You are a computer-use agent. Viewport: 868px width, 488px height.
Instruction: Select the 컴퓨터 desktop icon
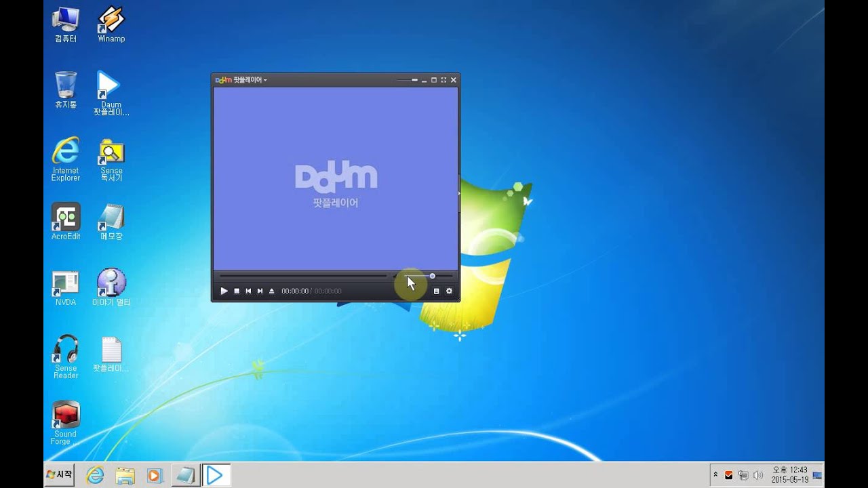click(x=66, y=25)
